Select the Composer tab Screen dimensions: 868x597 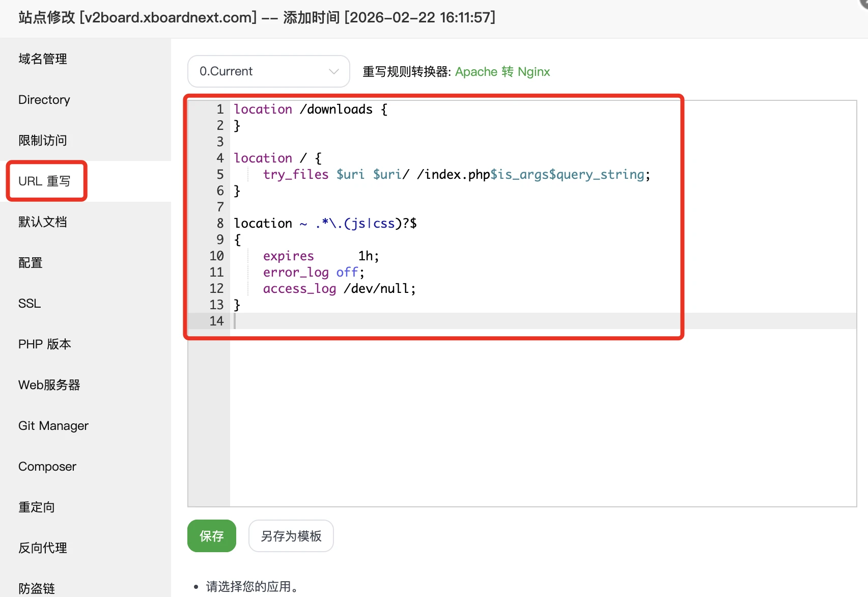[47, 467]
